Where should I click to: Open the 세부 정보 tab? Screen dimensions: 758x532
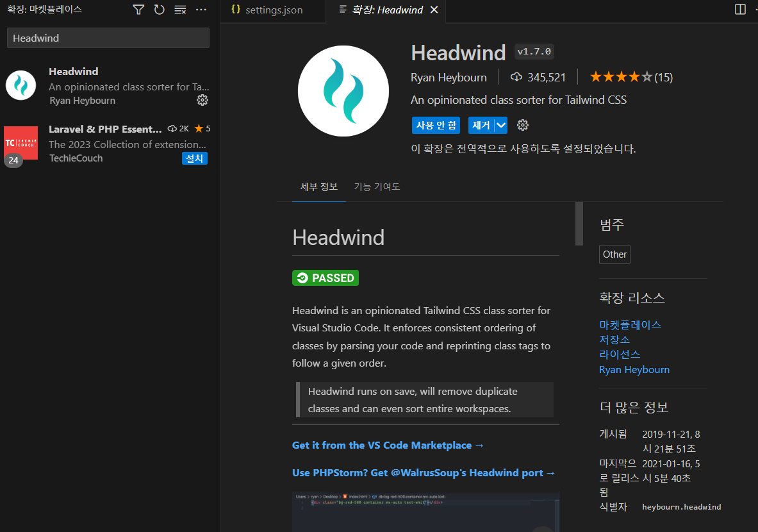tap(319, 187)
